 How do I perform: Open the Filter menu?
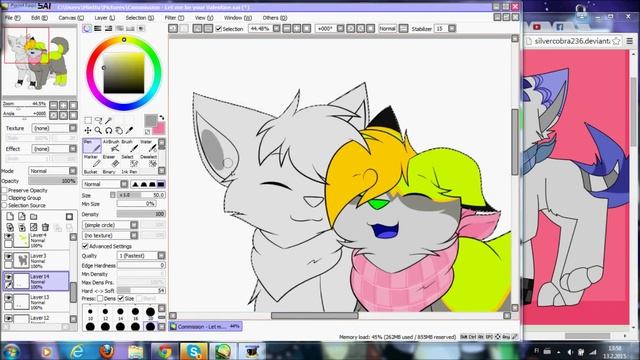174,18
